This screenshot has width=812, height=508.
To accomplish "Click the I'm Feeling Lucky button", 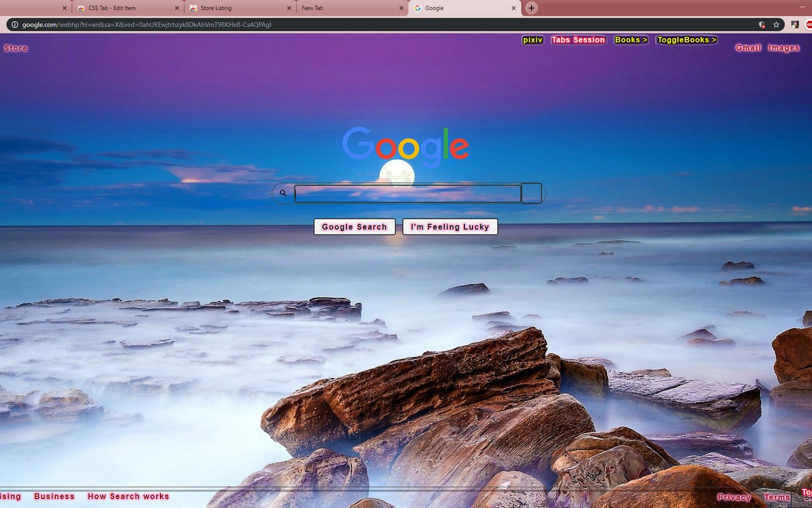I will point(450,227).
